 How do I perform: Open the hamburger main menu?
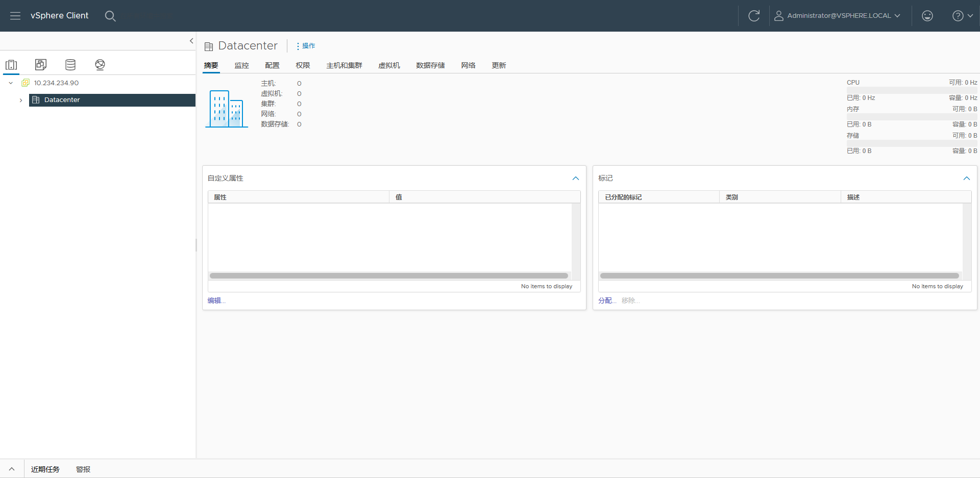[x=15, y=16]
